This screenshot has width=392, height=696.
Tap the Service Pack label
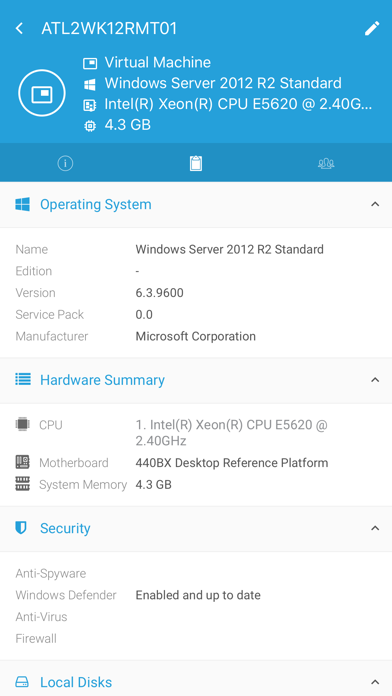pyautogui.click(x=50, y=315)
